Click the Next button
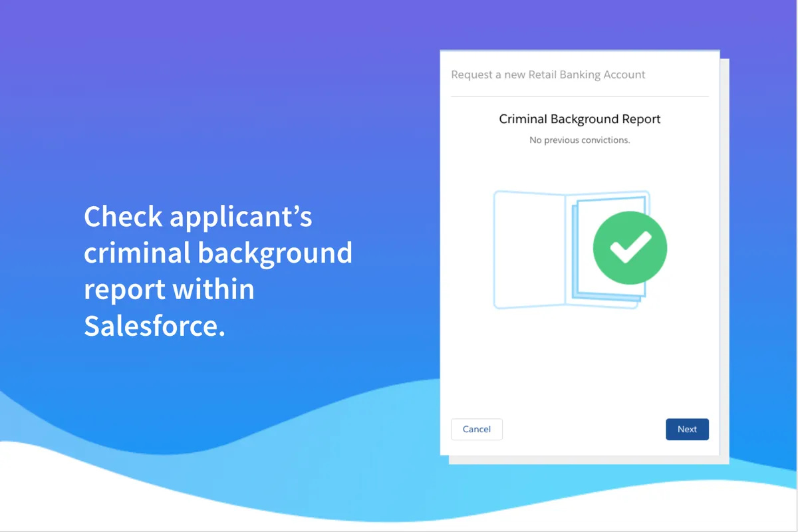 coord(687,430)
